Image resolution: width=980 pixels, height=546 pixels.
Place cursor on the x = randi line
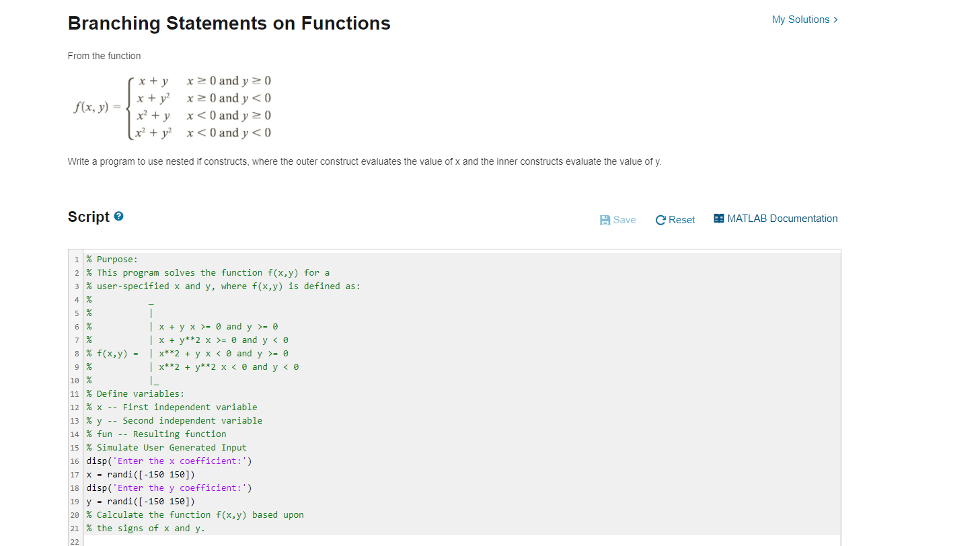pyautogui.click(x=140, y=474)
